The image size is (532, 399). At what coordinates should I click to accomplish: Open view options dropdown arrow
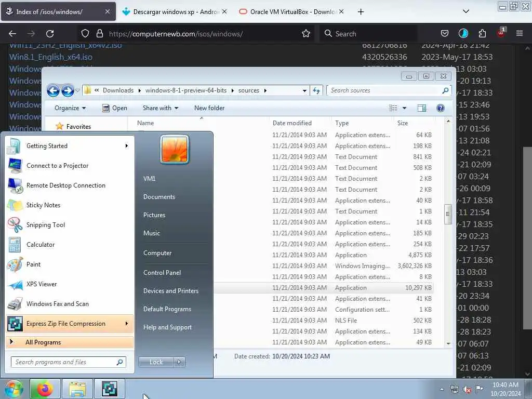pyautogui.click(x=404, y=108)
